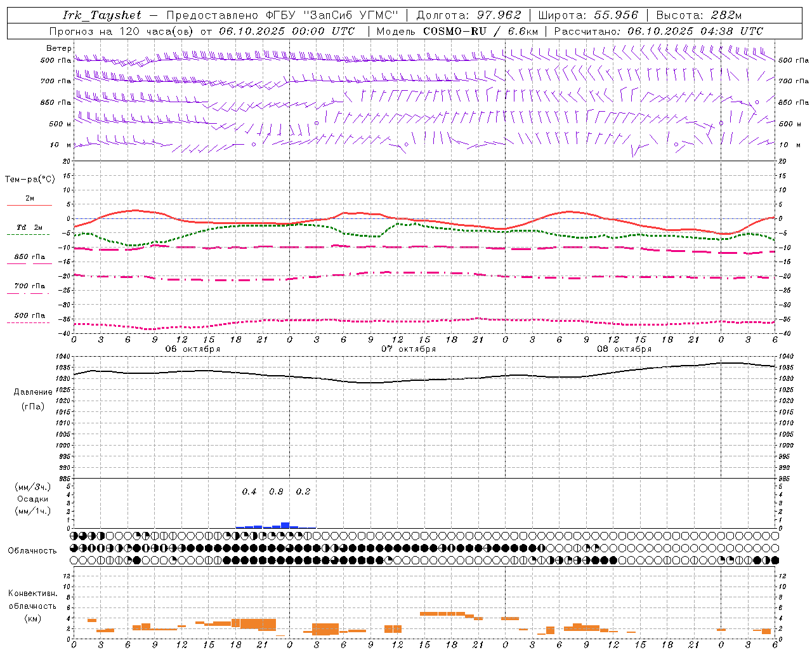Viewport: 812px width, 650px height.
Task: Click the Широта: 55.956 header field
Action: coord(588,15)
